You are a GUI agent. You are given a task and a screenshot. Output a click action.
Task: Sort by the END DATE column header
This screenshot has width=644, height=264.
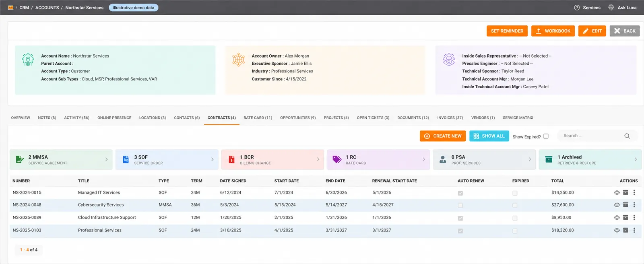click(335, 181)
